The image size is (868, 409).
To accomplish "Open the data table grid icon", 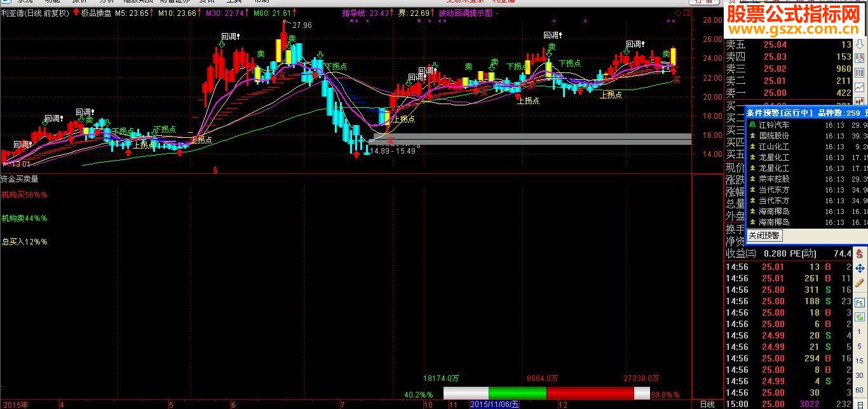I will 860,72.
